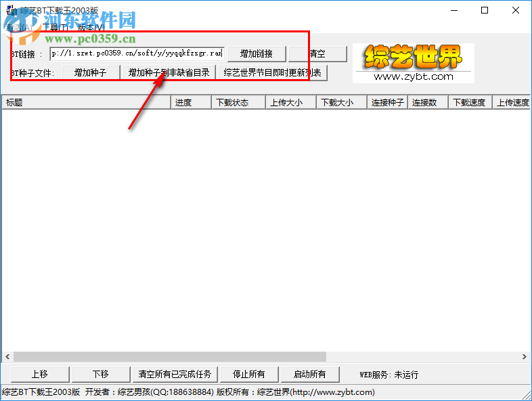Click the 启动所有 button
The image size is (532, 401).
310,374
